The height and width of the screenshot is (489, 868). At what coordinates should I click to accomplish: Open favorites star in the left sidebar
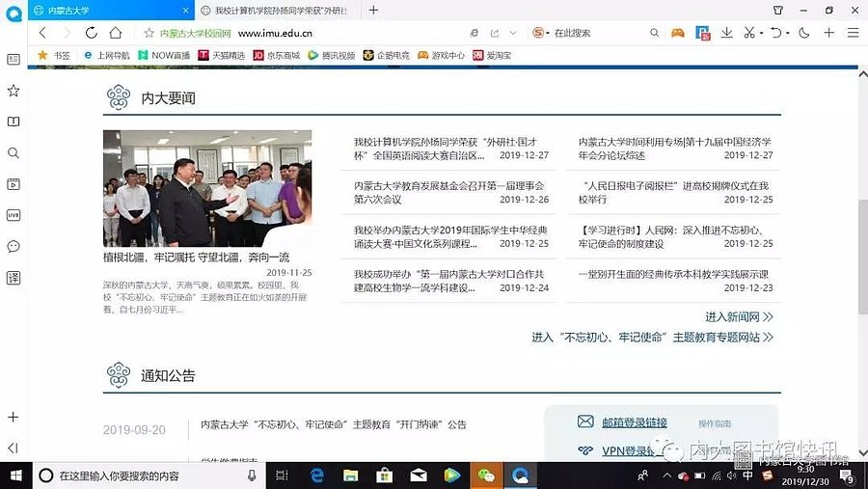pos(14,91)
